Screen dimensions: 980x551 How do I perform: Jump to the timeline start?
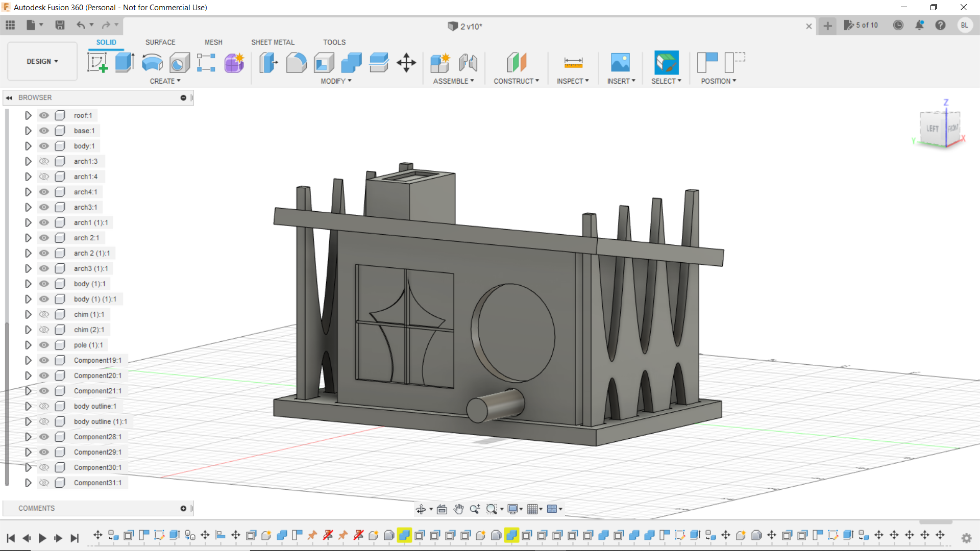click(x=11, y=538)
